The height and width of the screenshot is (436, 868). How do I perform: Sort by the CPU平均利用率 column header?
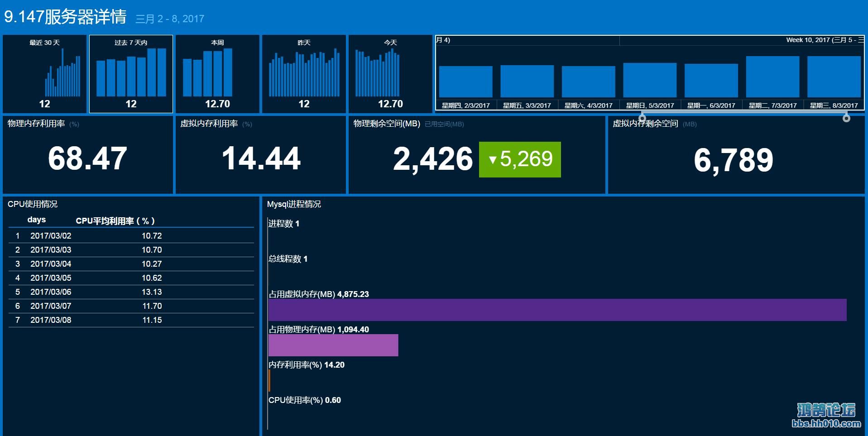[115, 221]
